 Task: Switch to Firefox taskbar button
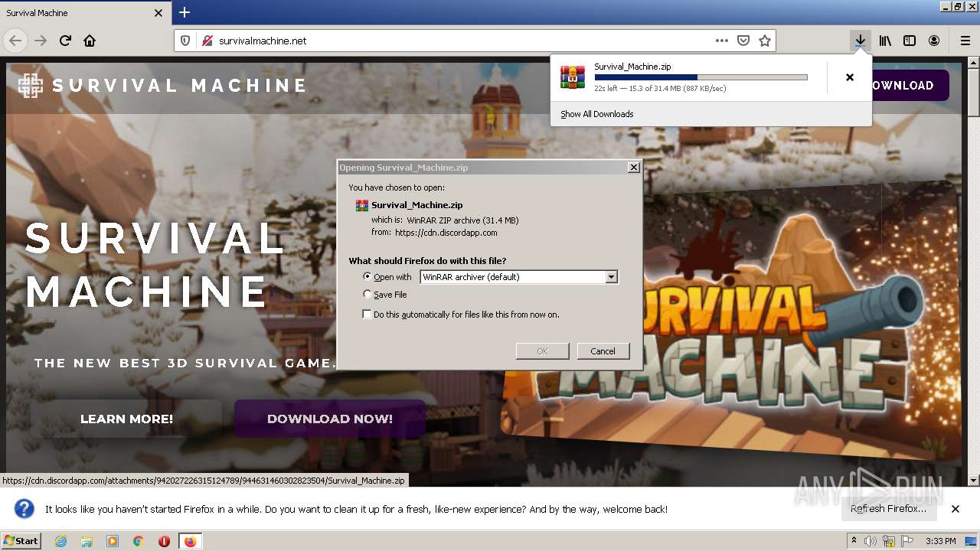(190, 541)
